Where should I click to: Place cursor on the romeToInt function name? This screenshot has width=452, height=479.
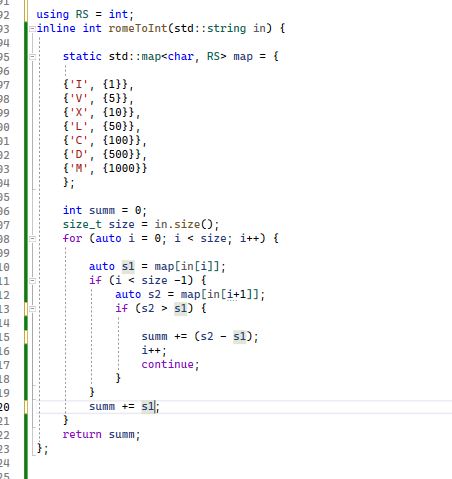[x=138, y=28]
